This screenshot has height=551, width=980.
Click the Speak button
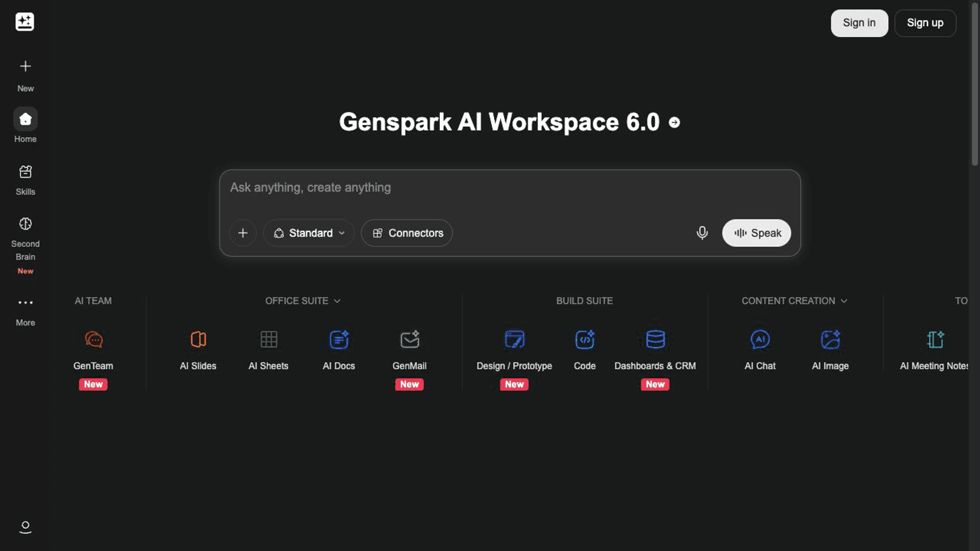756,233
